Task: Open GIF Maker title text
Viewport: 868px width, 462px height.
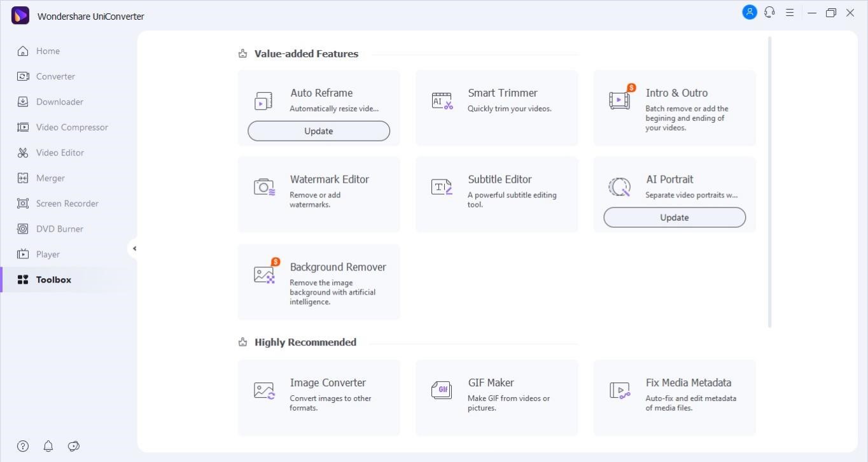Action: point(491,383)
